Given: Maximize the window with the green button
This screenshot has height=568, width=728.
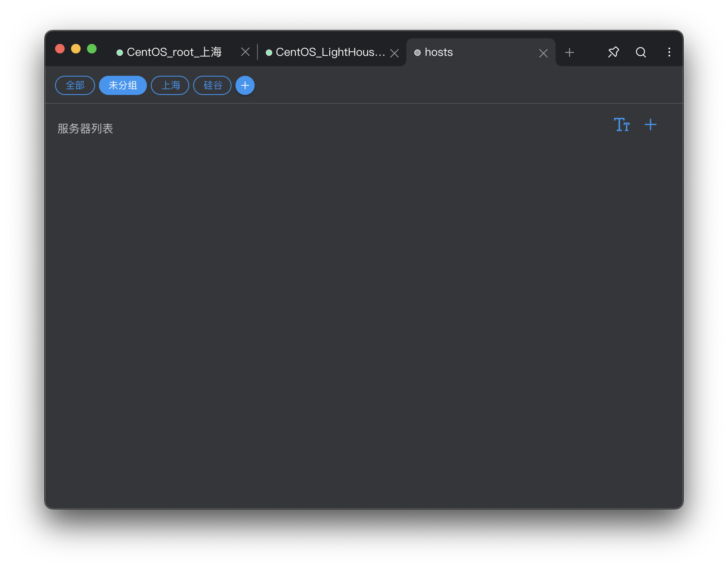Looking at the screenshot, I should (x=92, y=49).
